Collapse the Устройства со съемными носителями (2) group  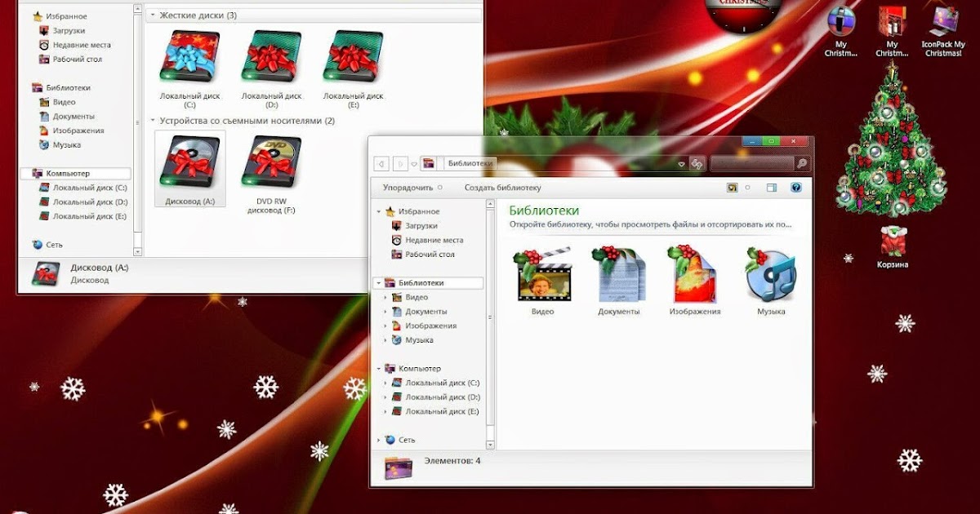click(154, 121)
